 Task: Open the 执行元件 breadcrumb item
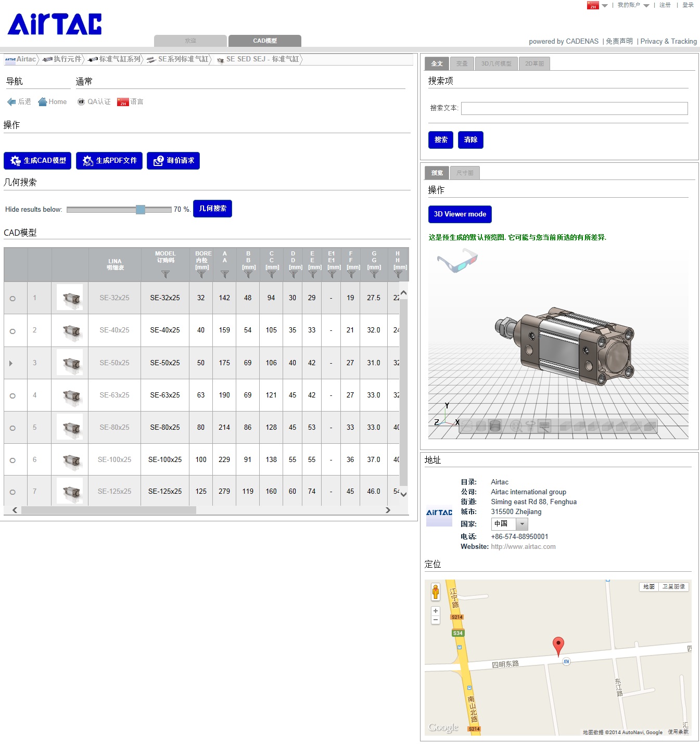62,59
